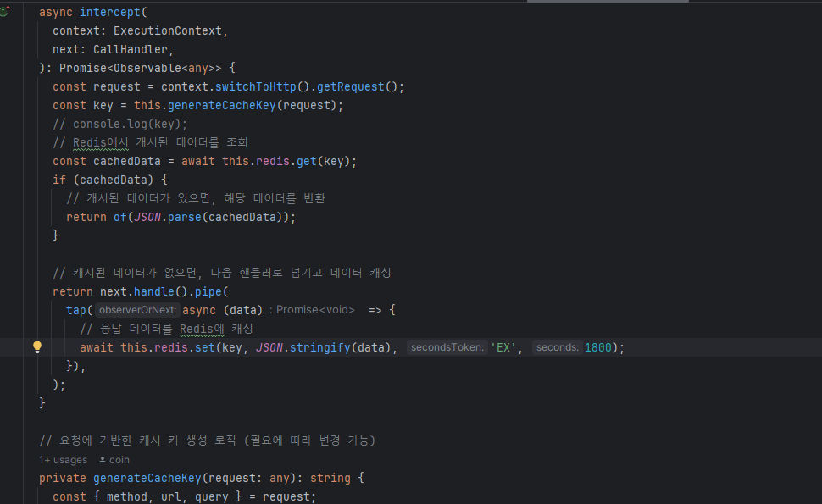Click "generateCacheKey" in the const key line

[222, 105]
